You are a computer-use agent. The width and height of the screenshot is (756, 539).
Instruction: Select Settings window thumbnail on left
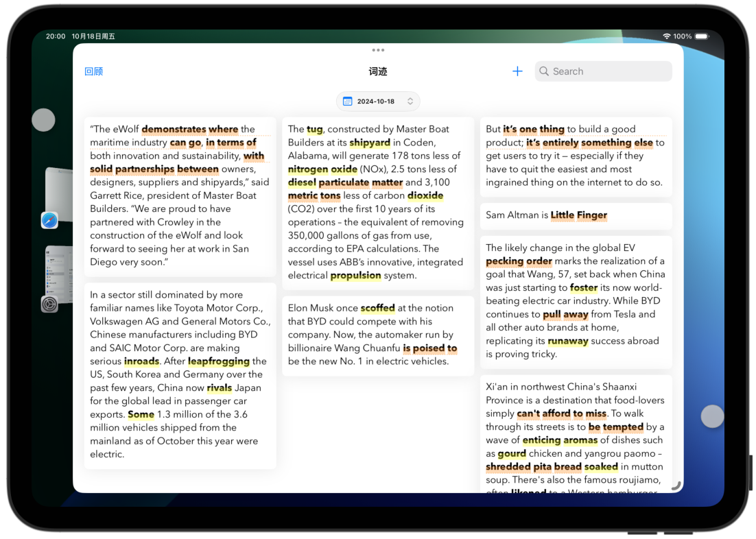point(60,275)
